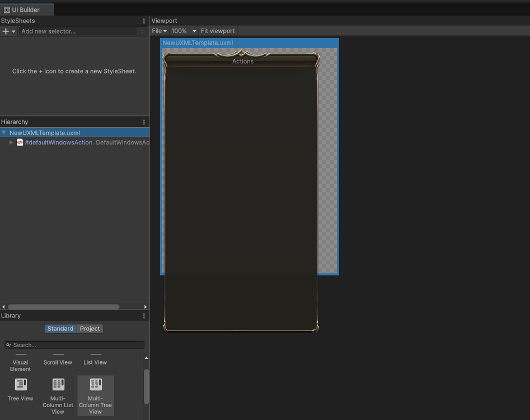The width and height of the screenshot is (530, 420).
Task: Select the Multi-Column List View icon
Action: pos(58,385)
